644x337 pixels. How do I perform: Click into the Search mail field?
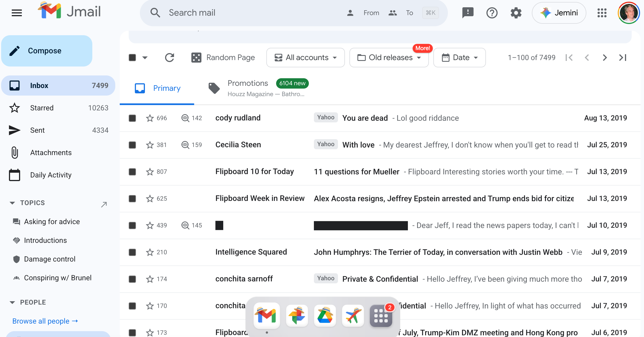click(252, 13)
